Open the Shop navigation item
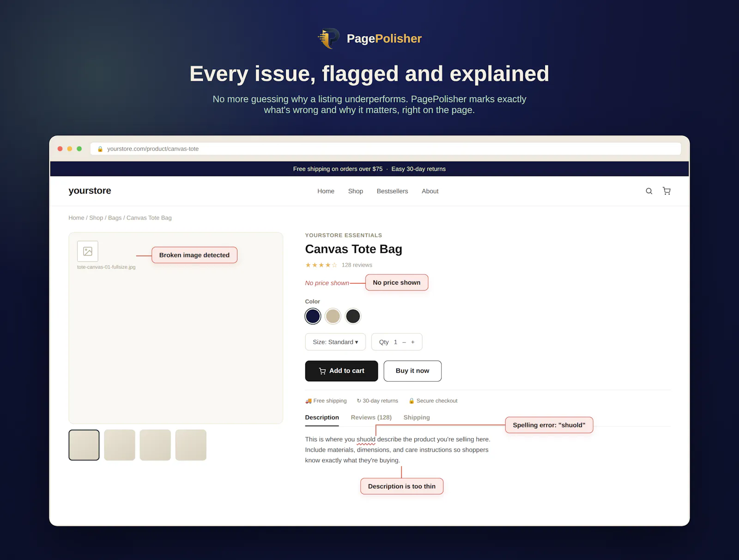The image size is (739, 560). click(356, 191)
